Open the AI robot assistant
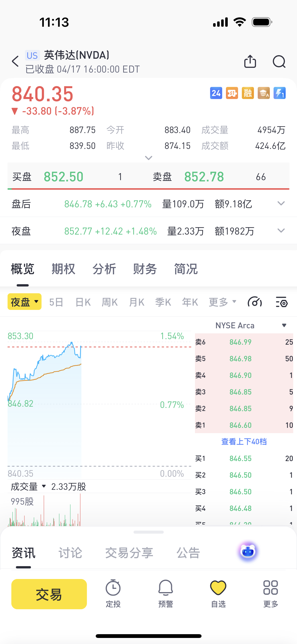 pyautogui.click(x=248, y=552)
